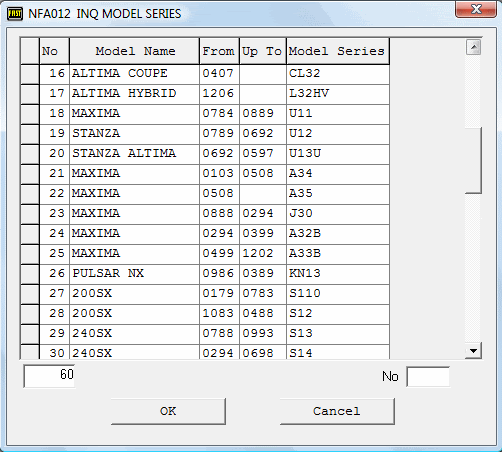Click the scrollbar down arrow
The height and width of the screenshot is (452, 502).
473,351
